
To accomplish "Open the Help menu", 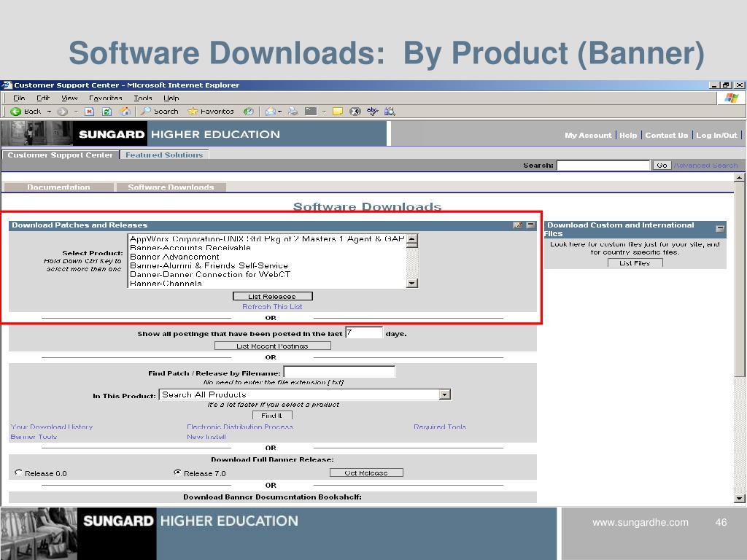I will pyautogui.click(x=171, y=98).
